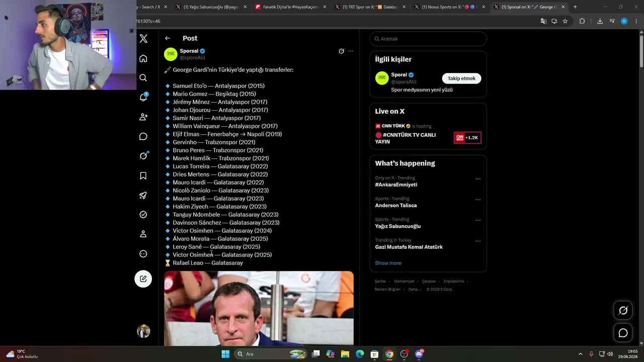The width and height of the screenshot is (644, 362).
Task: Compose a new post
Action: coord(143,279)
